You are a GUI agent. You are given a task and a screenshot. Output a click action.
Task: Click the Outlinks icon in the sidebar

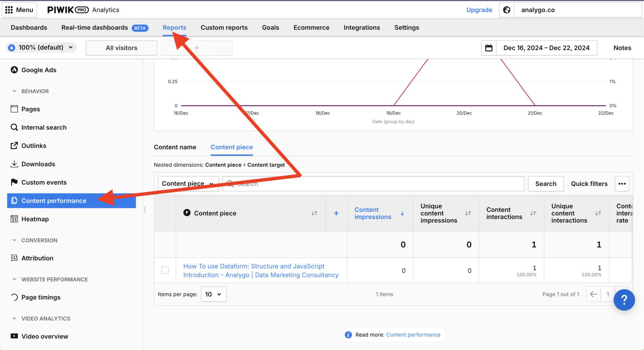tap(14, 145)
